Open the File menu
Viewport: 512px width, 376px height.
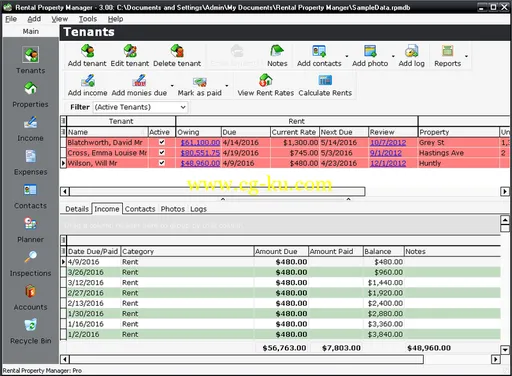click(11, 19)
